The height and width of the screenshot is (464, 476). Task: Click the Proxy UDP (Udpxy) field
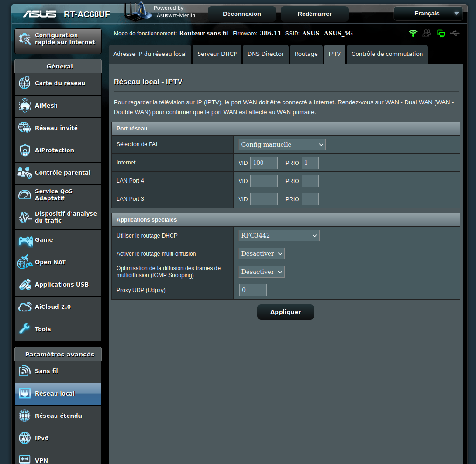pos(253,290)
